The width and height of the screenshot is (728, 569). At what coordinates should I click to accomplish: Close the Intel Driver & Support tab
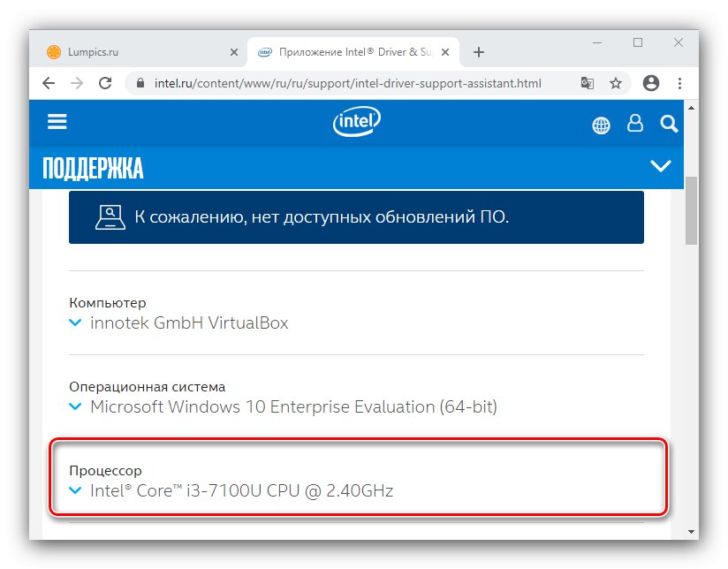[x=444, y=52]
